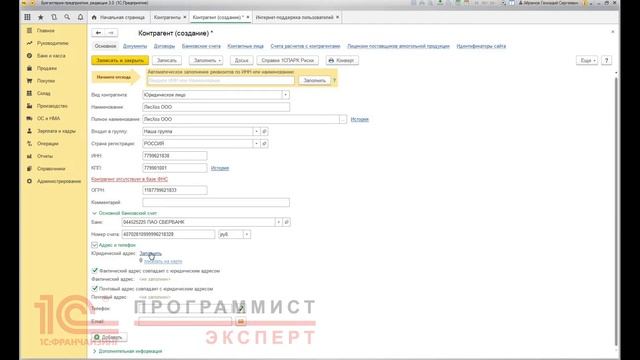Select the Основное form tab

tap(105, 46)
